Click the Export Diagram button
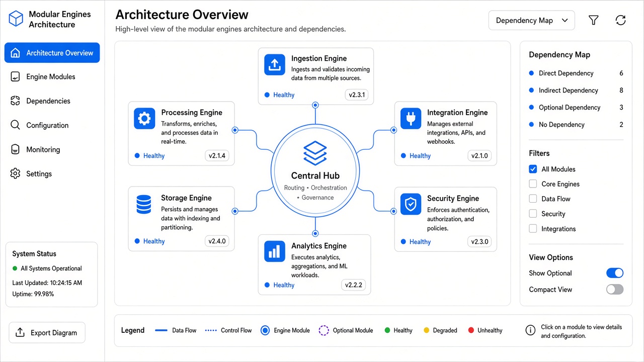The height and width of the screenshot is (362, 644). [47, 332]
